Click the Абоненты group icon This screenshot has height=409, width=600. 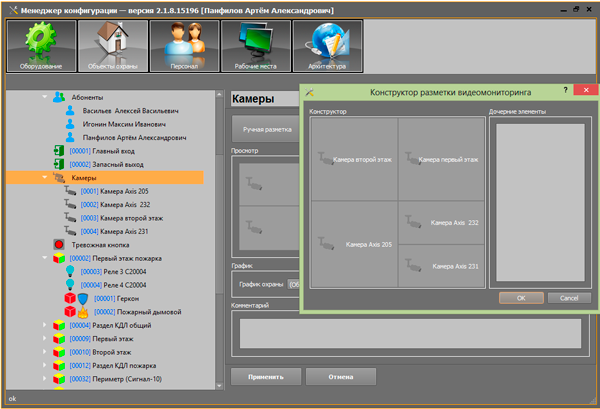[x=59, y=96]
